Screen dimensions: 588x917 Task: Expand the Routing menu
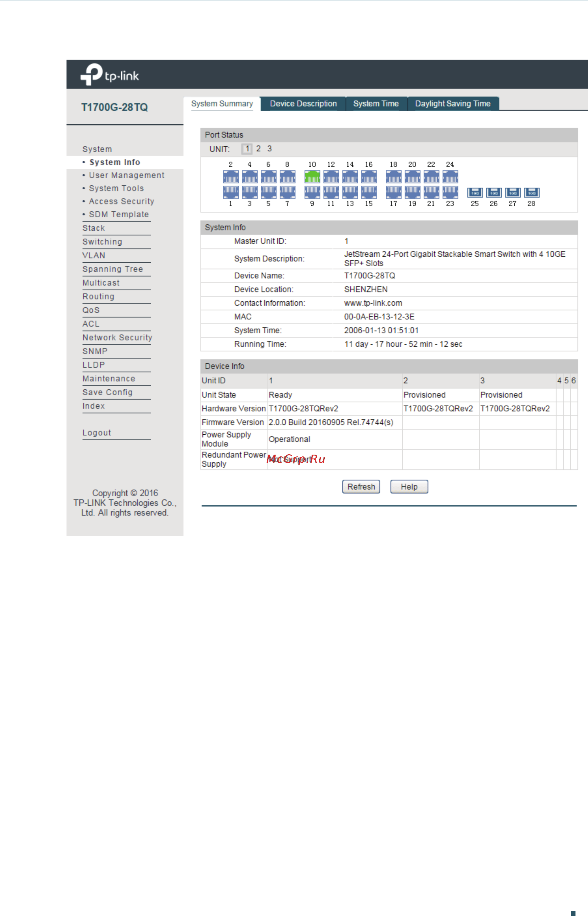coord(99,297)
